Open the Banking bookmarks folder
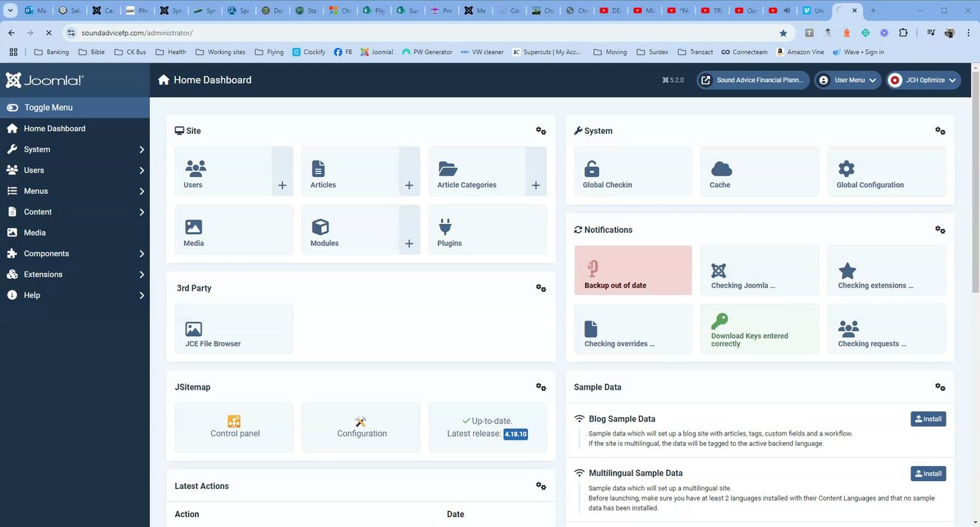Image resolution: width=980 pixels, height=527 pixels. tap(52, 52)
